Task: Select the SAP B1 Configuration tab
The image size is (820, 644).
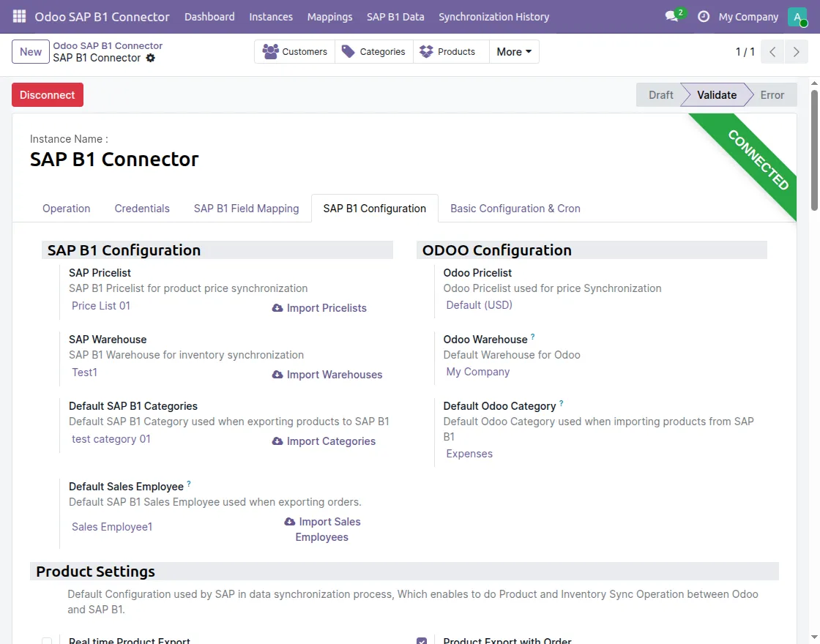Action: pos(374,209)
